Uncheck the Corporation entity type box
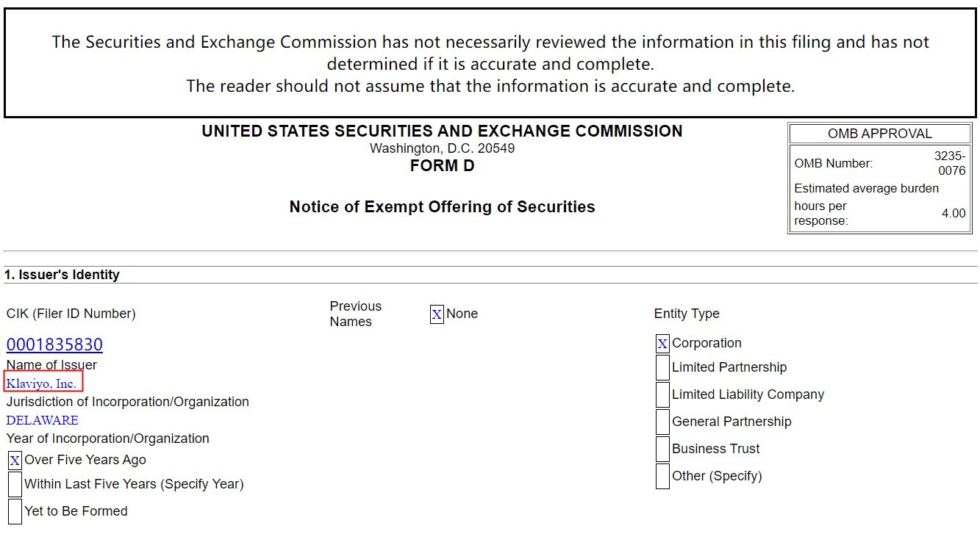The image size is (980, 534). pos(662,344)
